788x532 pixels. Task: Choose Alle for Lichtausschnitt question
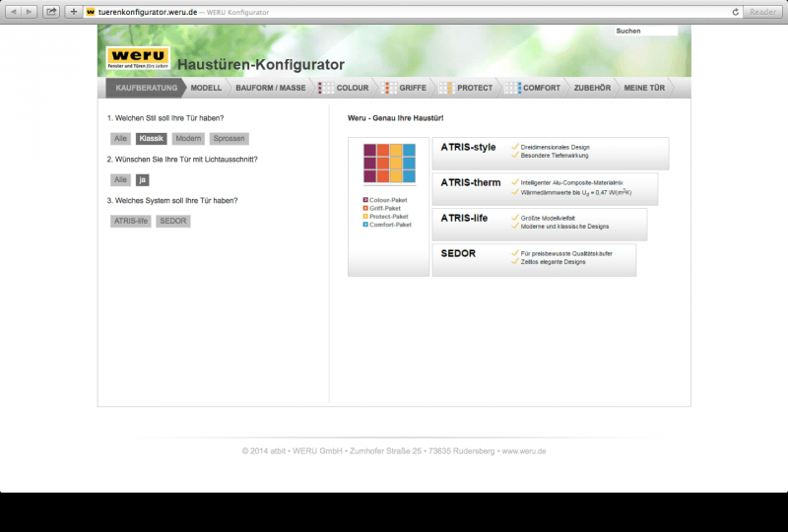click(120, 179)
